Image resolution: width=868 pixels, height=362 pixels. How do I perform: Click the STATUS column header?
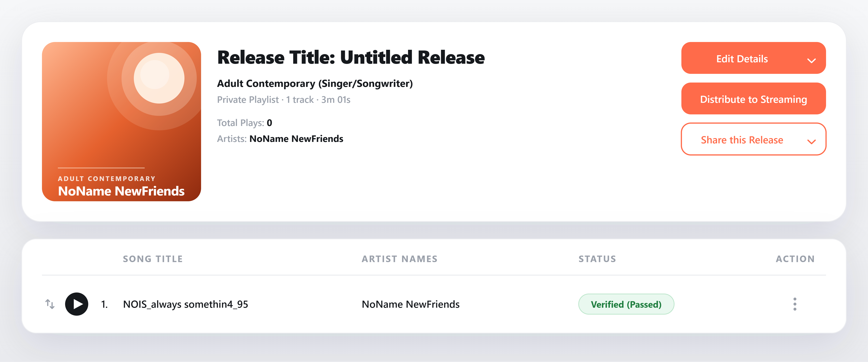click(x=597, y=259)
